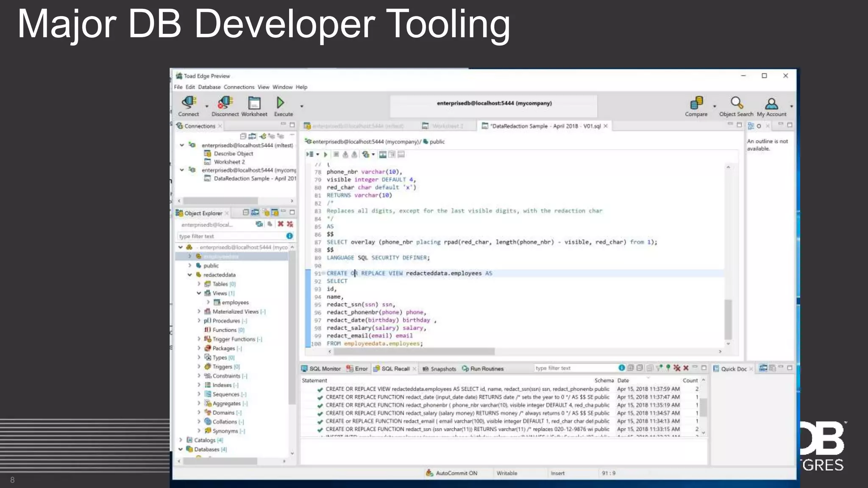The width and height of the screenshot is (868, 488).
Task: Open the Compare tool
Action: point(696,103)
